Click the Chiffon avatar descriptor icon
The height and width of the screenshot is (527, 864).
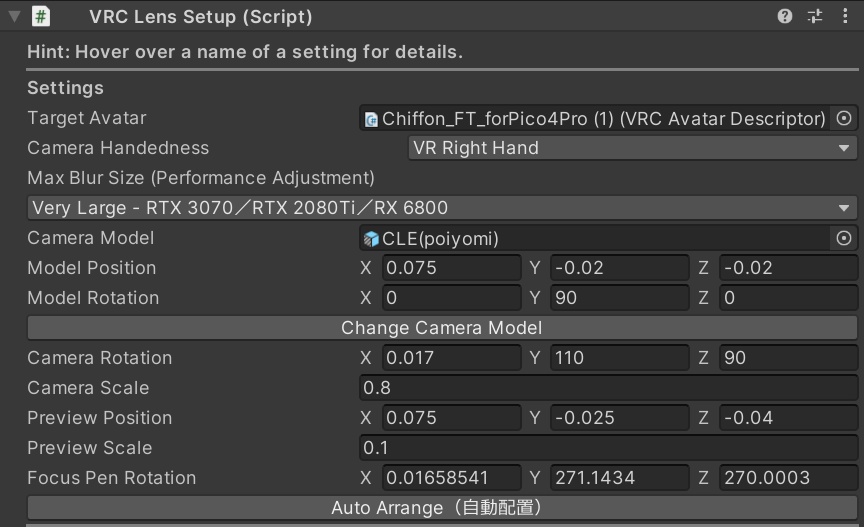point(372,118)
